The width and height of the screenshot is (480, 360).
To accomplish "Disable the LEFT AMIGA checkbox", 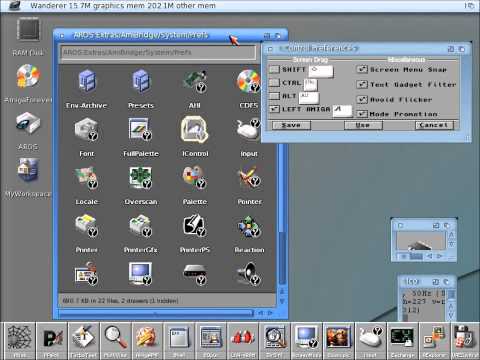I will click(274, 109).
